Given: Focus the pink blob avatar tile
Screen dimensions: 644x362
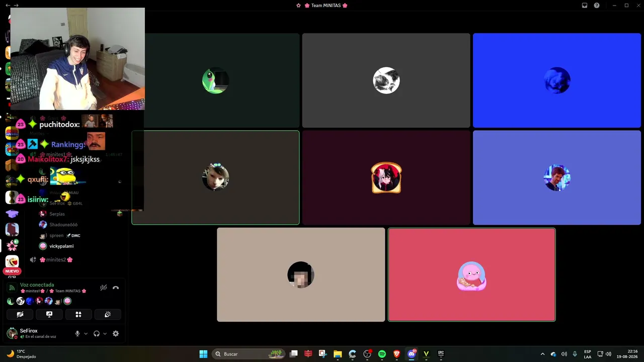Looking at the screenshot, I should pos(472,275).
